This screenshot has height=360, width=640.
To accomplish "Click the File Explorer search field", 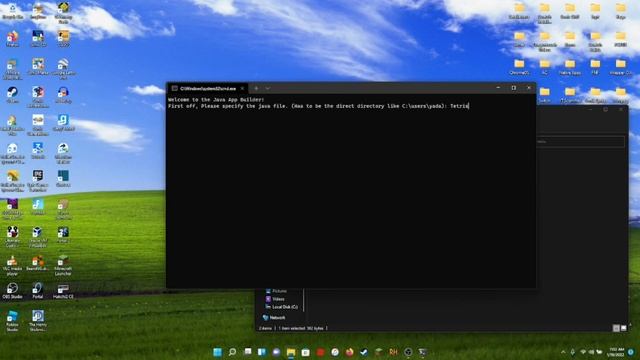I will 580,142.
